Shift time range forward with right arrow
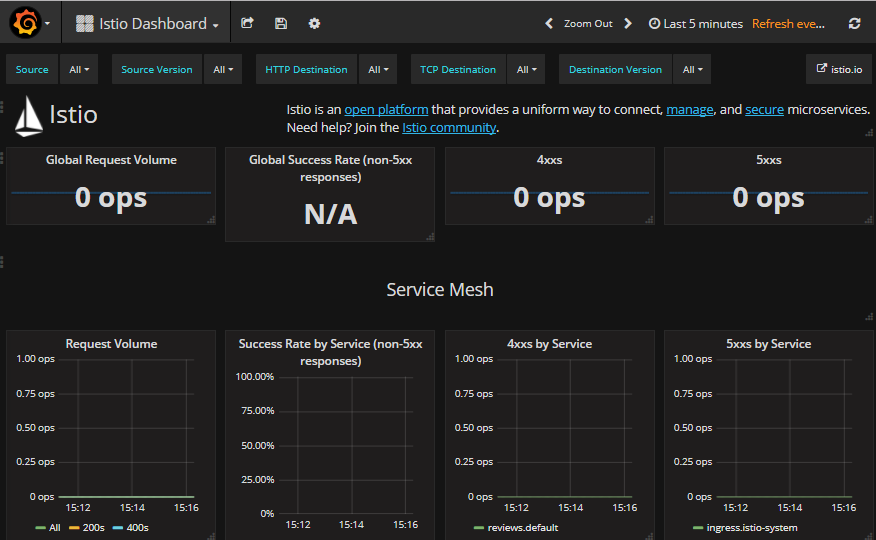The image size is (876, 540). click(x=628, y=23)
